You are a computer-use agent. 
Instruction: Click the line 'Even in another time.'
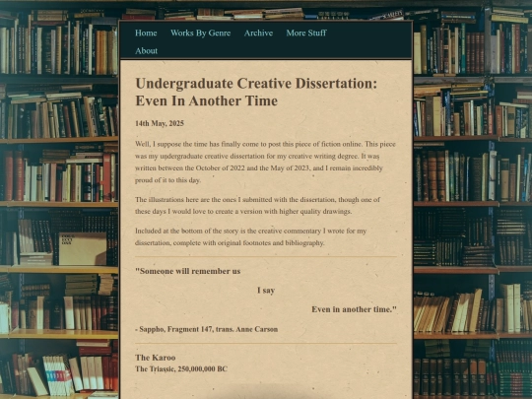[x=354, y=309]
